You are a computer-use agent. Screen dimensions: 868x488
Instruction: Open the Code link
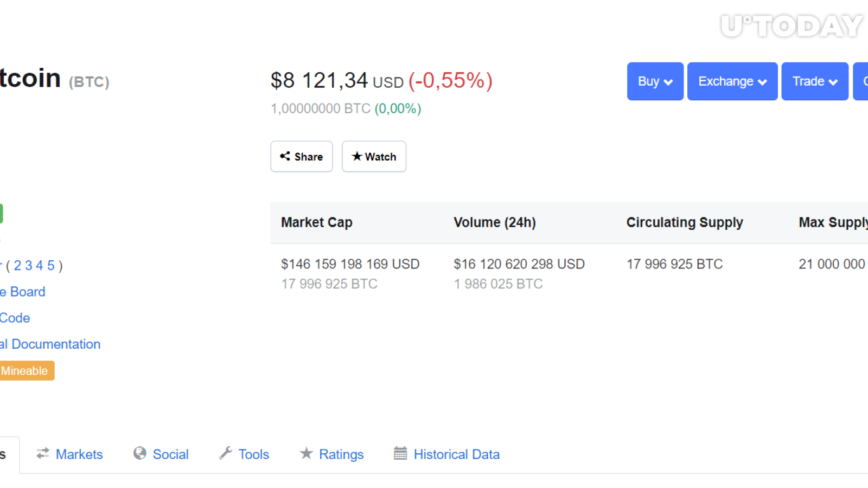click(15, 318)
